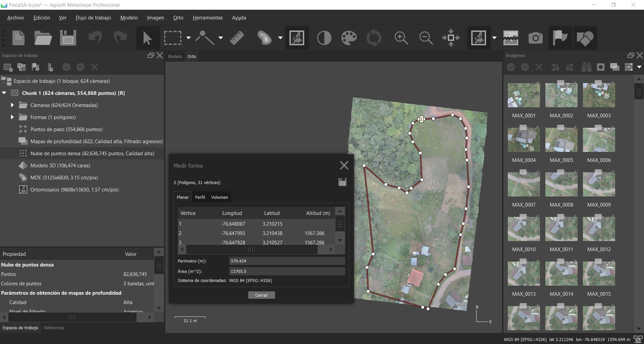Click the Cerrar button
This screenshot has width=644, height=344.
(x=261, y=295)
